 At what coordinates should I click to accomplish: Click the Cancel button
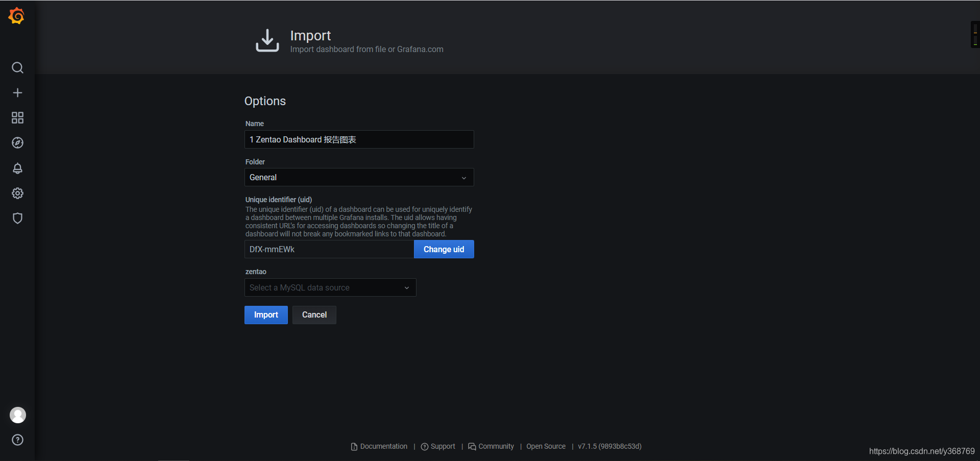coord(314,315)
